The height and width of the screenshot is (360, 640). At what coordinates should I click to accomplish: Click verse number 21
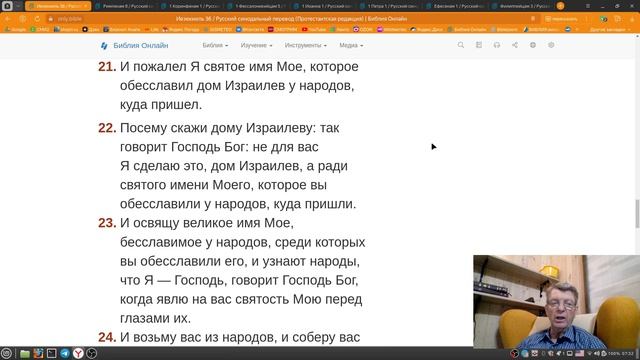tap(107, 67)
